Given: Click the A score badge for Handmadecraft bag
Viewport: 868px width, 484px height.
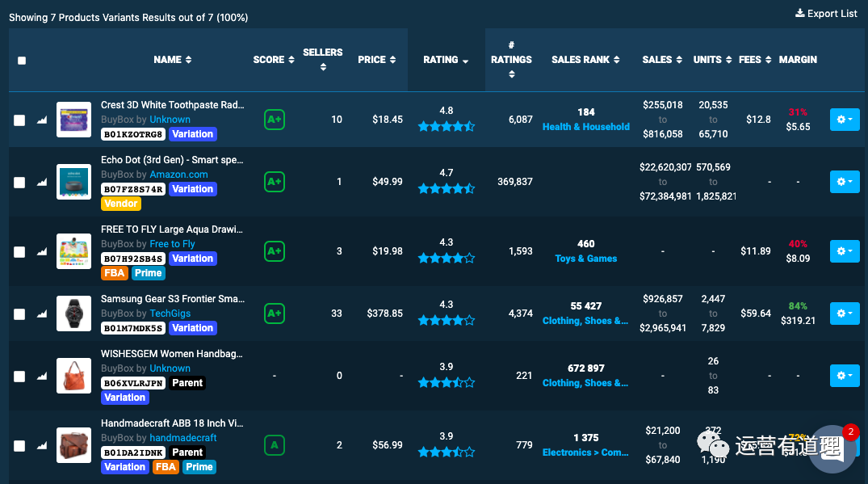Looking at the screenshot, I should (x=275, y=445).
